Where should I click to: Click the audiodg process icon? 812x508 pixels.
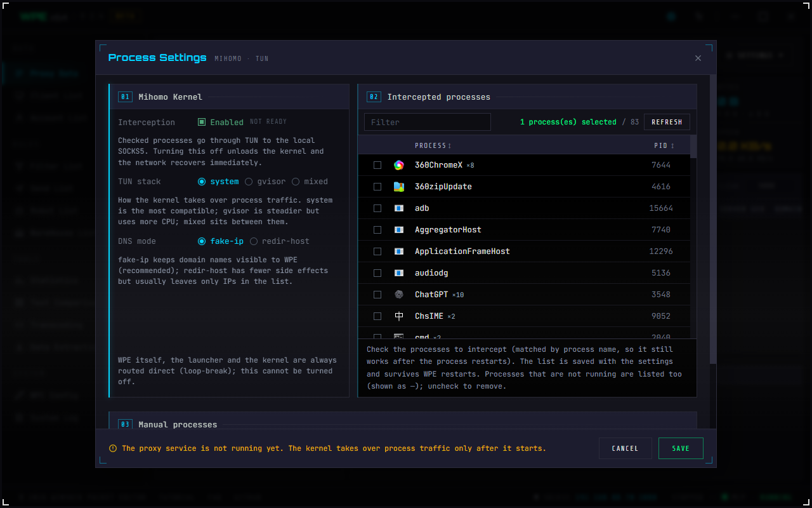398,273
